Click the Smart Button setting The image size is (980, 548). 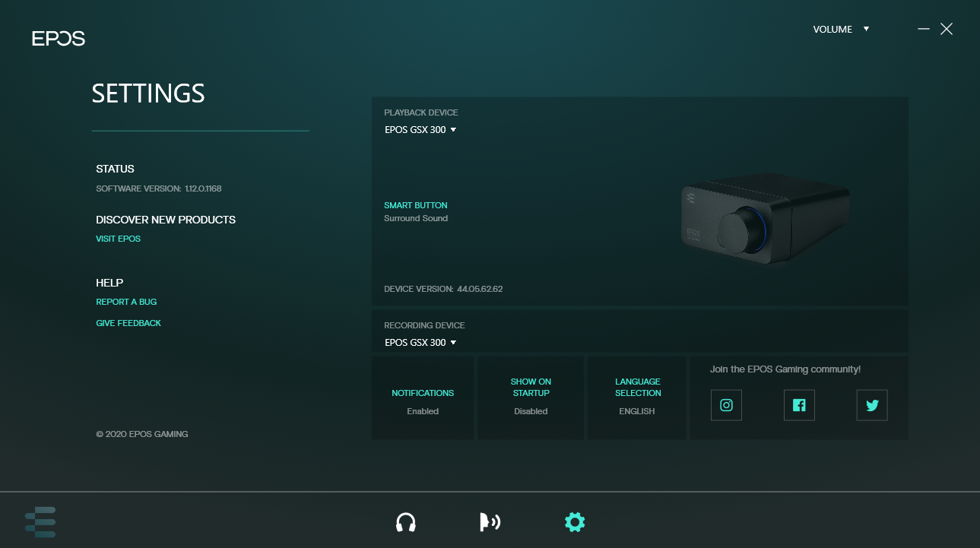coord(416,205)
